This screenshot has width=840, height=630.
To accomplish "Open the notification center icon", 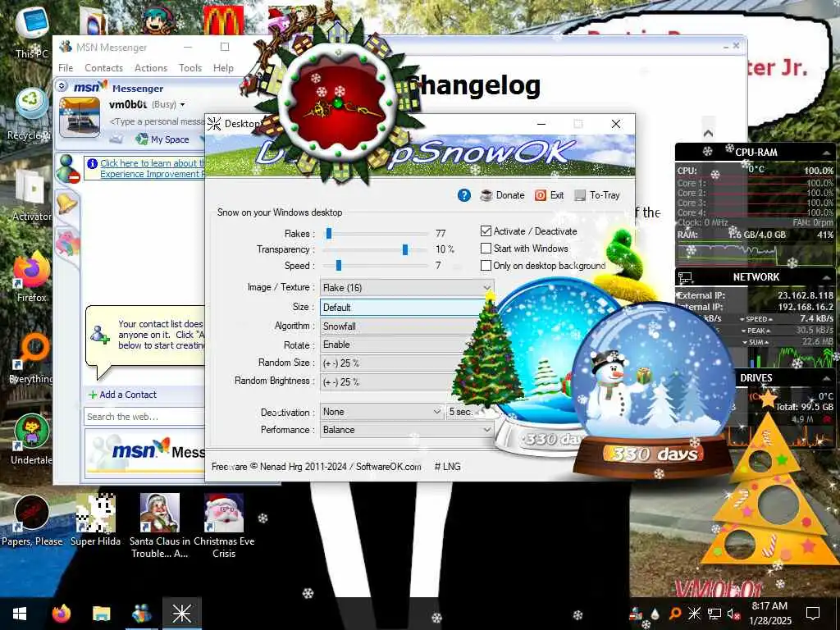I will tap(813, 614).
